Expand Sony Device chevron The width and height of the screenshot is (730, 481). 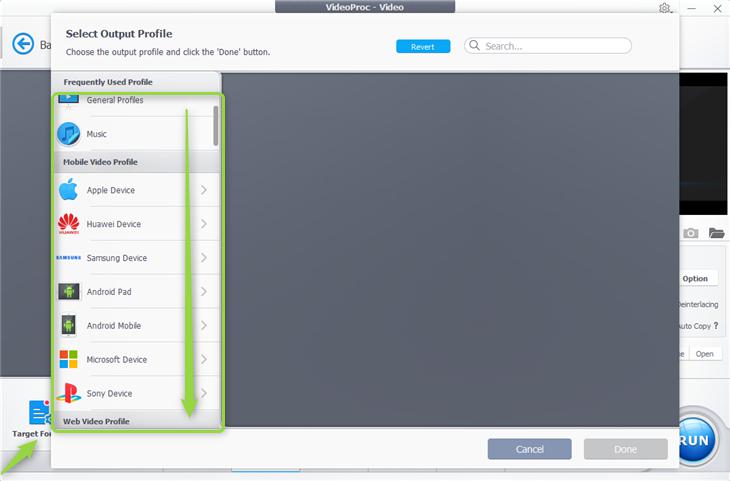pyautogui.click(x=204, y=393)
